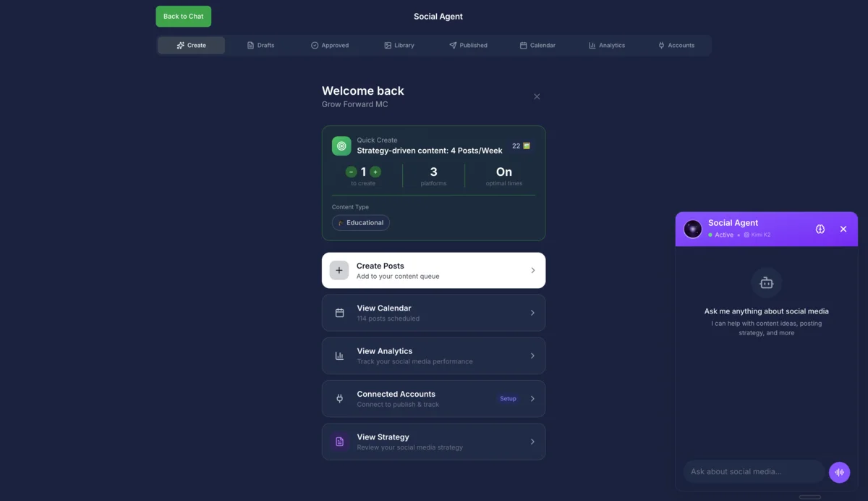
Task: Click the Setup badge on Connected Accounts
Action: point(508,399)
